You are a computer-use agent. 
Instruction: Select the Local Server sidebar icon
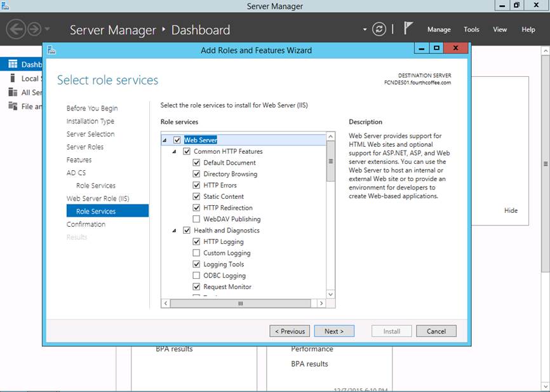(x=13, y=78)
